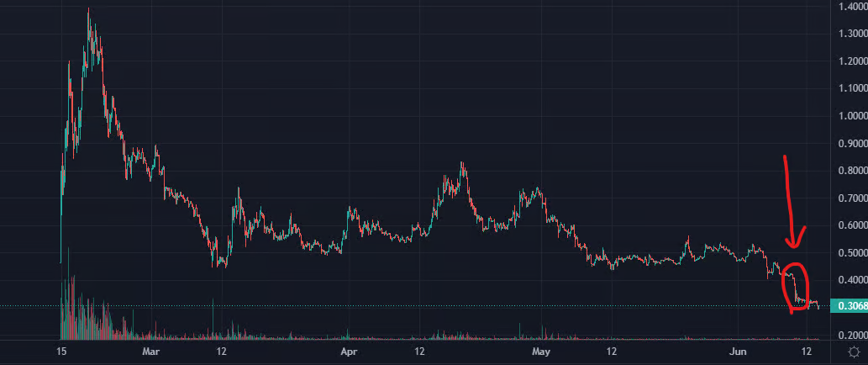Viewport: 868px width, 365px height.
Task: Click the 0.7000 price axis label
Action: point(849,198)
